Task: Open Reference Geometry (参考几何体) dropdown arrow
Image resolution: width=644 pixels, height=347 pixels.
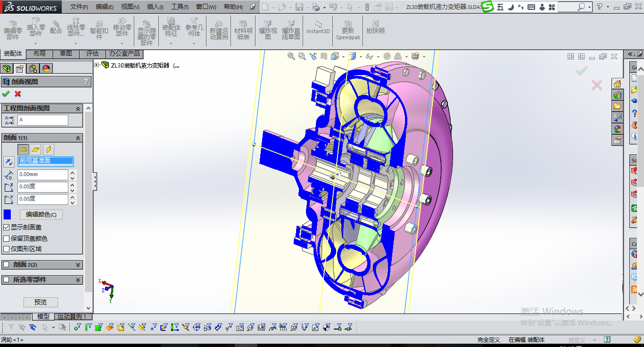Action: point(194,43)
